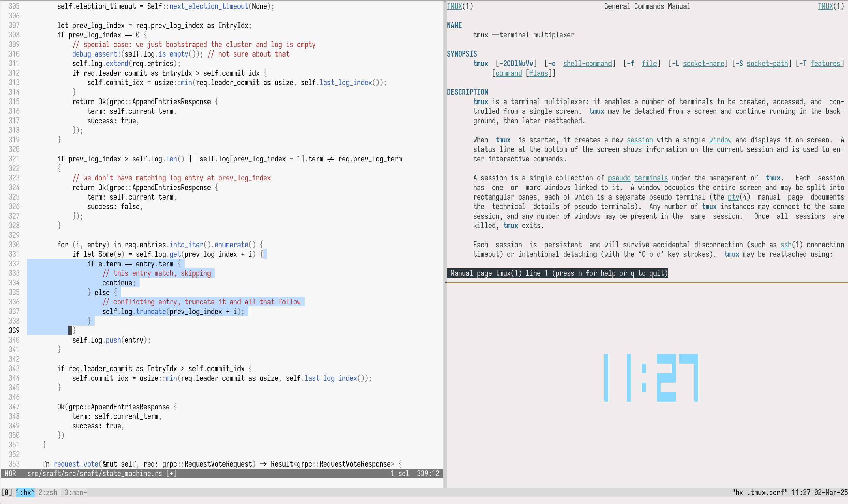Click the Helix block cursor on line 339
Image resolution: width=848 pixels, height=504 pixels.
pos(70,330)
